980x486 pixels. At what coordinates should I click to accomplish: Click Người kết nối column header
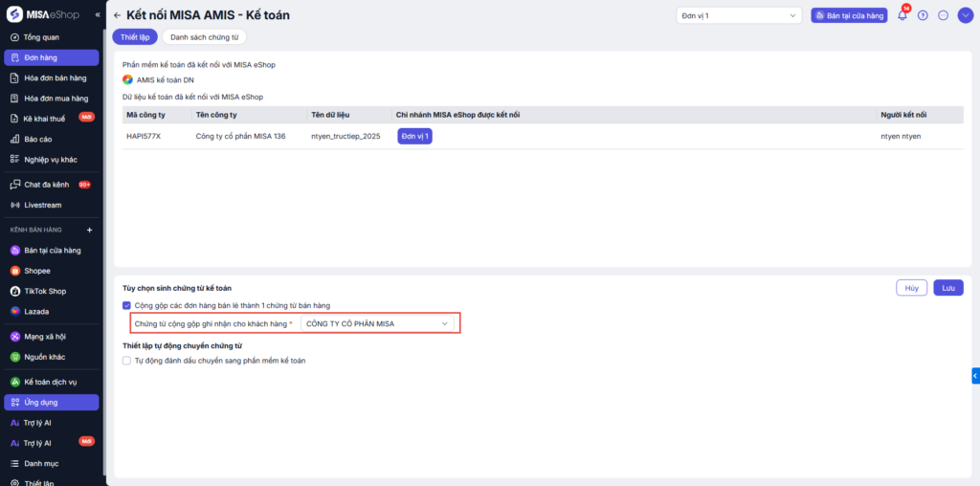[x=903, y=115]
